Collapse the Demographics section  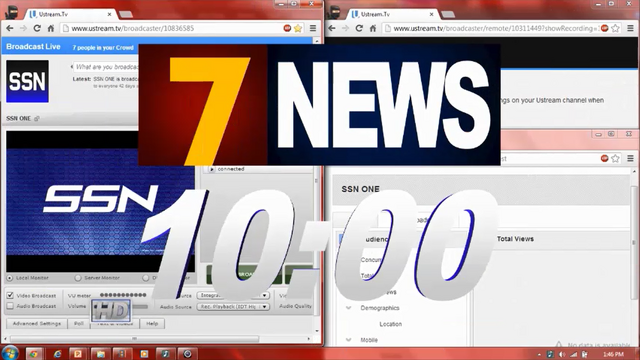[349, 308]
